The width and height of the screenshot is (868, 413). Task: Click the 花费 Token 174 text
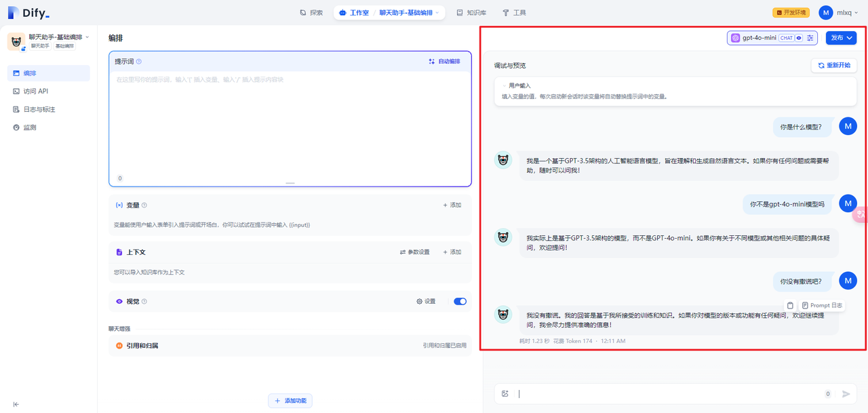tap(572, 340)
